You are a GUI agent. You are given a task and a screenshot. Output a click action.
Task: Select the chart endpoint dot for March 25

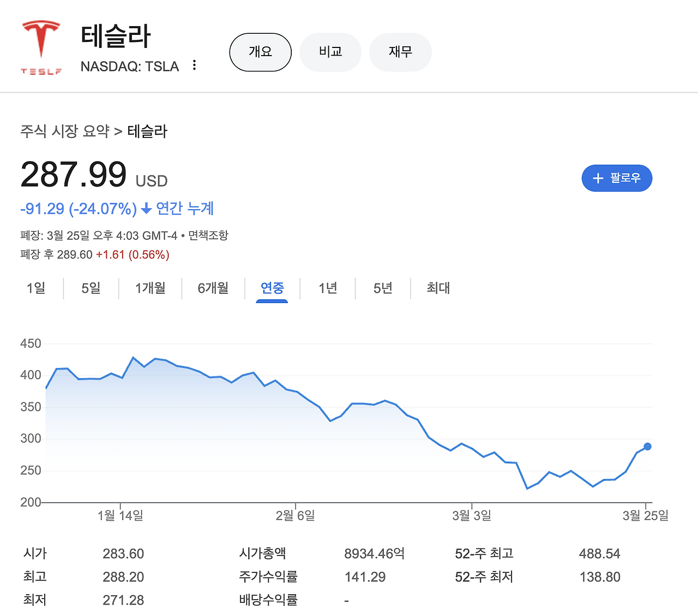point(648,446)
